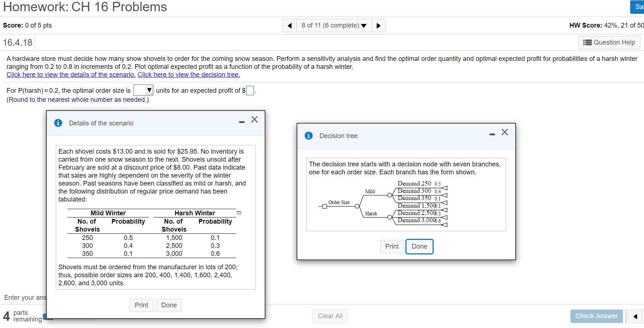Click the expected profit input box
The image size is (644, 328).
coord(250,90)
